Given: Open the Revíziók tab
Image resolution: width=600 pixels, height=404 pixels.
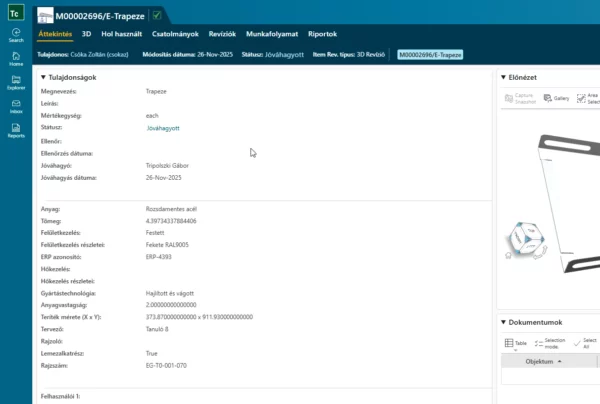Looking at the screenshot, I should [222, 34].
